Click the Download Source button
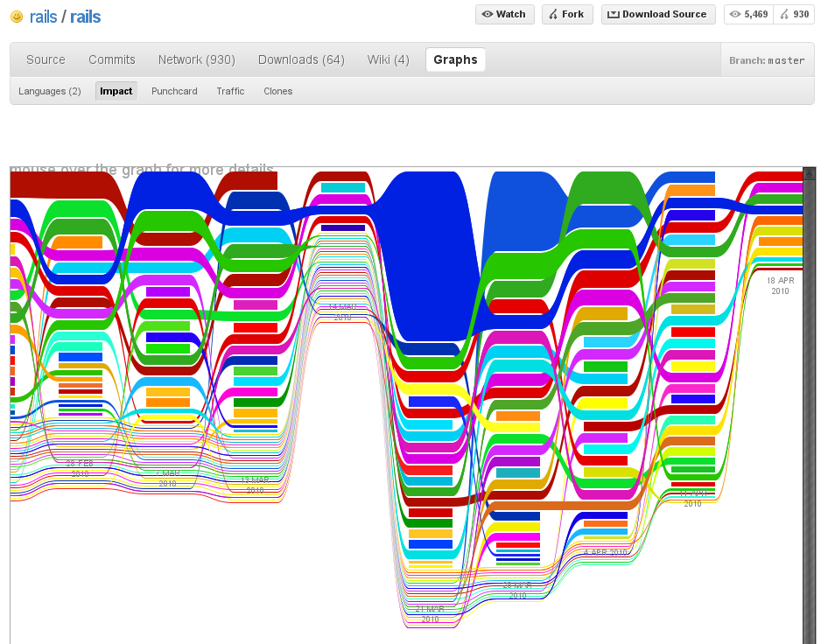Image resolution: width=828 pixels, height=644 pixels. pos(658,14)
